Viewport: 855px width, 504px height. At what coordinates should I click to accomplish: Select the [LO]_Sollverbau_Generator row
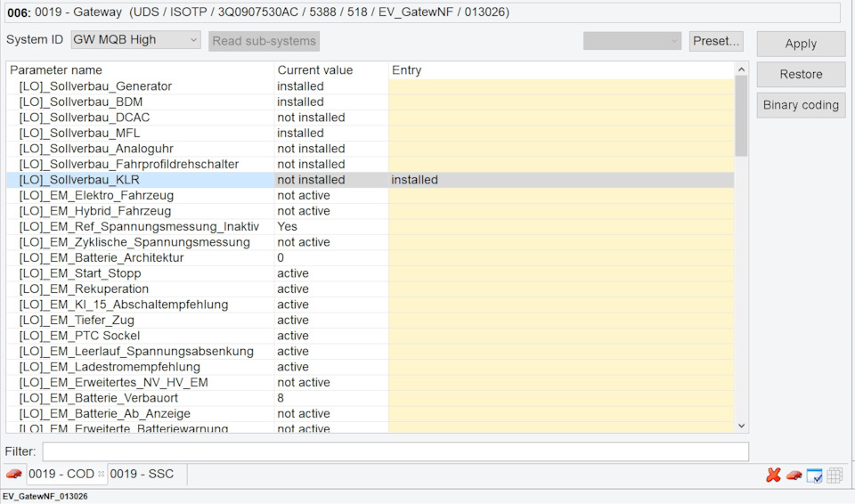(370, 86)
